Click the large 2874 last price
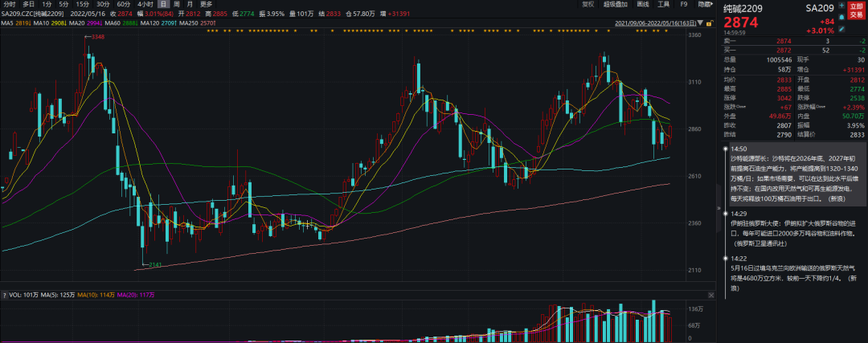 tap(739, 22)
